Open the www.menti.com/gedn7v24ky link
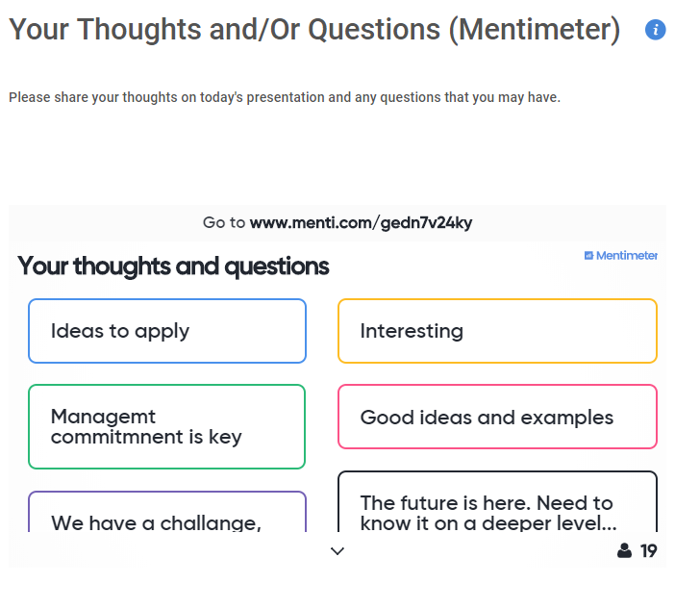The height and width of the screenshot is (609, 700). click(361, 222)
